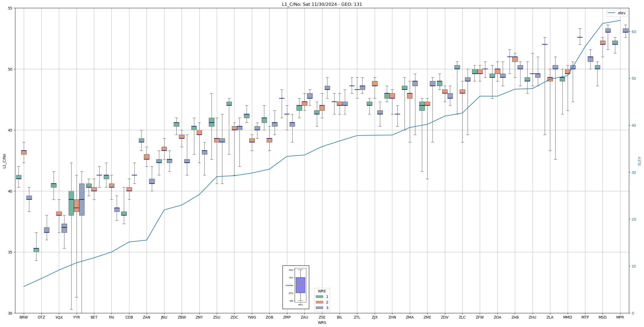This screenshot has height=327, width=644.
Task: Click the ZME station tick label
Action: pos(427,317)
